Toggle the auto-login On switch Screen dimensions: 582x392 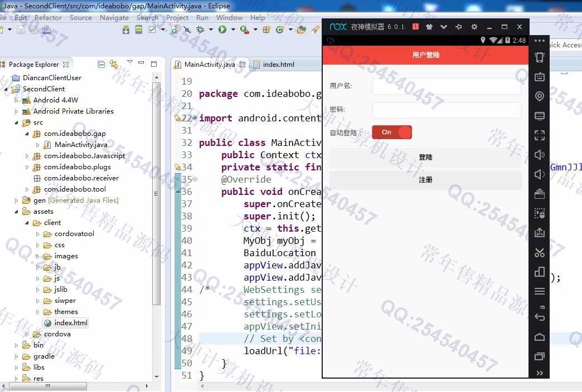tap(391, 133)
